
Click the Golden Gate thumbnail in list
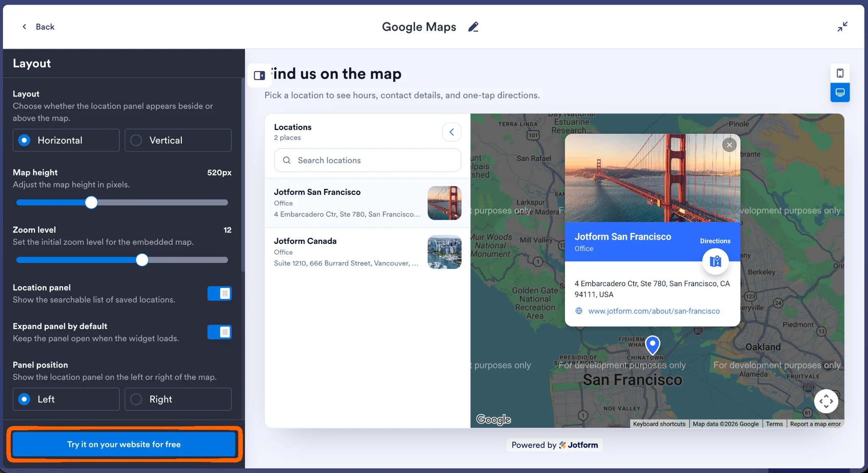[x=445, y=203]
